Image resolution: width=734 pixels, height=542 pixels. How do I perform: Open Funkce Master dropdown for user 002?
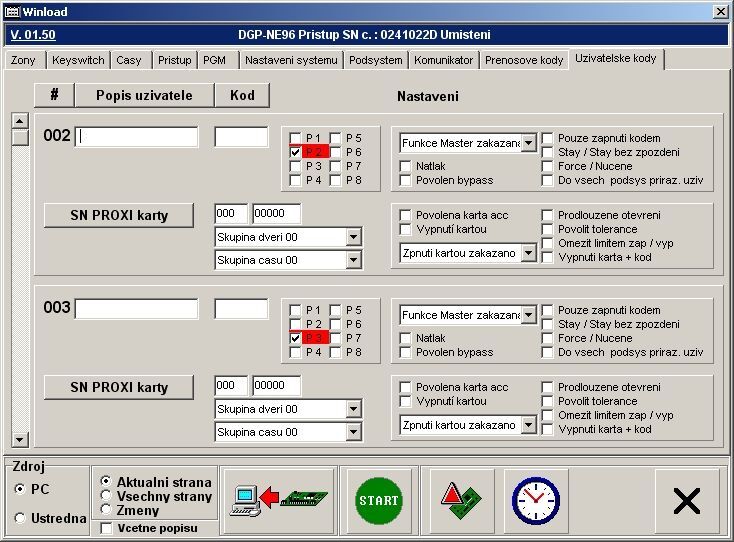click(529, 144)
